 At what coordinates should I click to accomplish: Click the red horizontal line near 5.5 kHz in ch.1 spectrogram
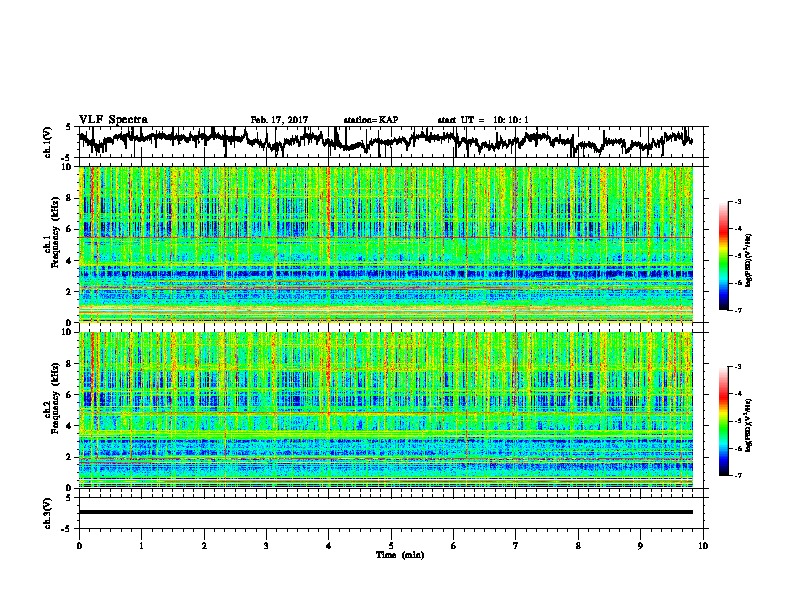coord(385,237)
